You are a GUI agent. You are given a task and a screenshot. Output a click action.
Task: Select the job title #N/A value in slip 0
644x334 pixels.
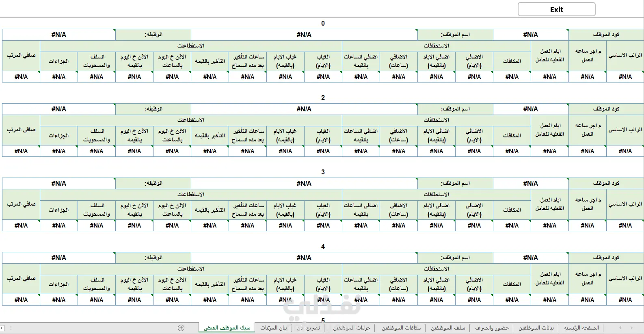[59, 35]
